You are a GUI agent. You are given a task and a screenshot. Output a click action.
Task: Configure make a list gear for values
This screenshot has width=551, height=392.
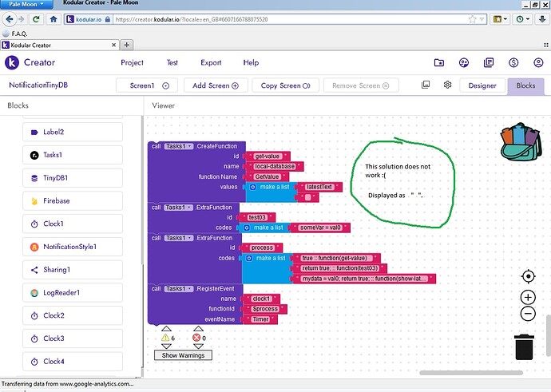tap(252, 187)
